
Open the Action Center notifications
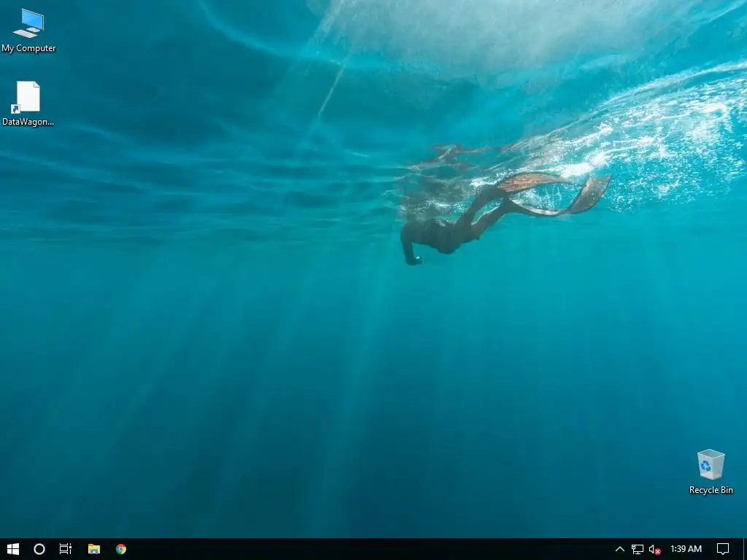(723, 549)
